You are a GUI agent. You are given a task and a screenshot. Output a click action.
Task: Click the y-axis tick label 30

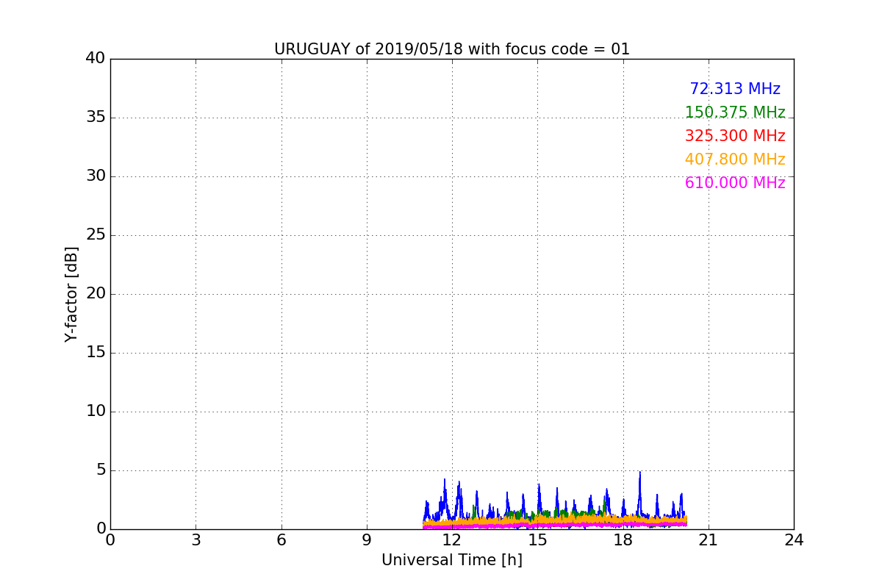click(x=96, y=176)
